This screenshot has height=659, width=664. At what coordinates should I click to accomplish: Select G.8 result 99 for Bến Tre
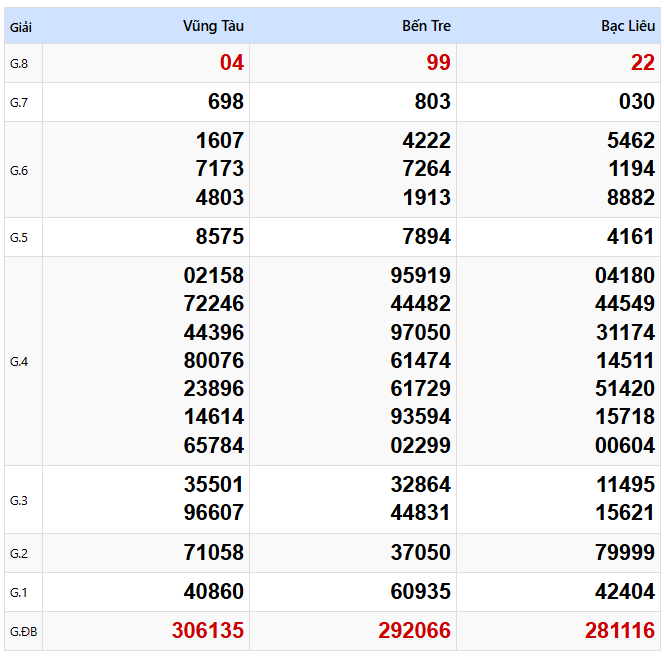[438, 63]
